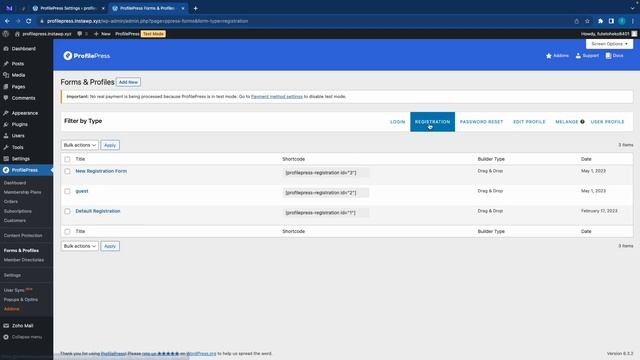
Task: Open the Tools wrench icon
Action: 6,147
